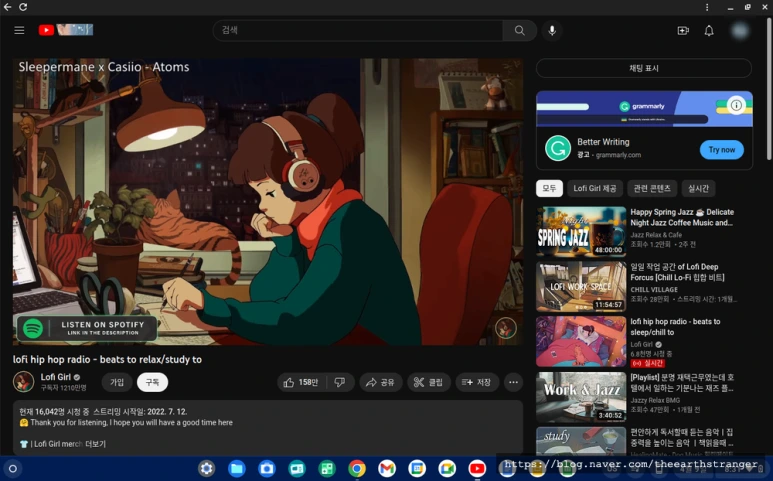Dislike the video with thumbs down
Screen dimensions: 773x481
click(x=340, y=382)
